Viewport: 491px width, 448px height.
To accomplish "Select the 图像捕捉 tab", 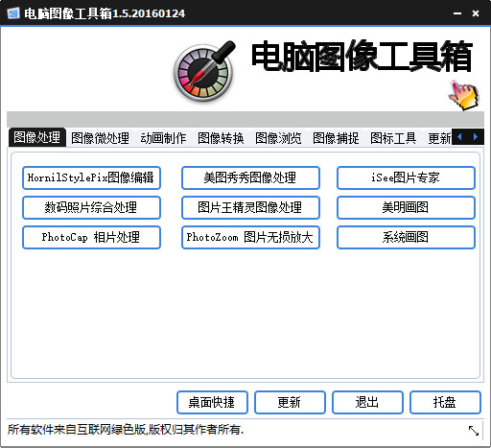I will pos(336,138).
